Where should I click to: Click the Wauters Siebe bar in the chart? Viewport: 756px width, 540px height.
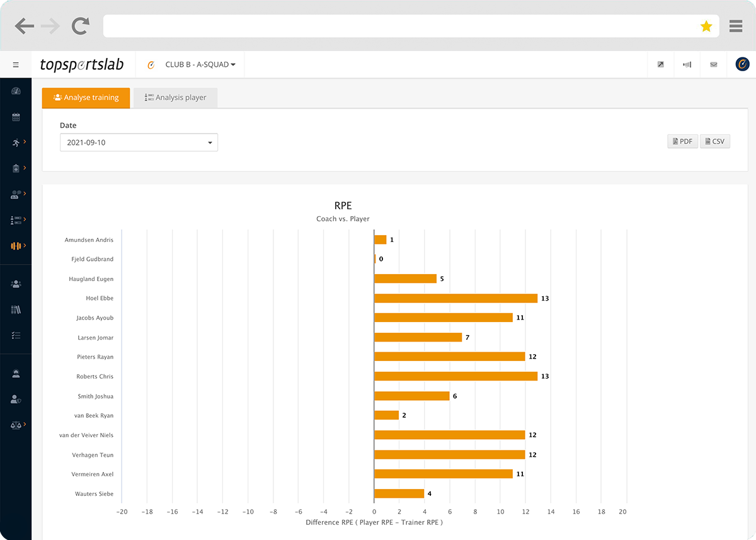399,493
